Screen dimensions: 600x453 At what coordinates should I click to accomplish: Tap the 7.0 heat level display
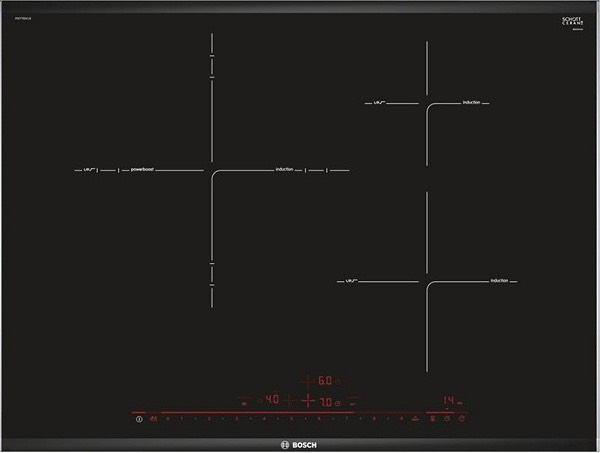tap(325, 401)
